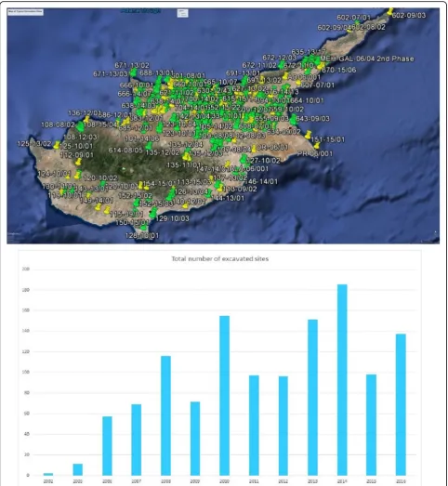Click the shortest bar in the chart

point(48,474)
